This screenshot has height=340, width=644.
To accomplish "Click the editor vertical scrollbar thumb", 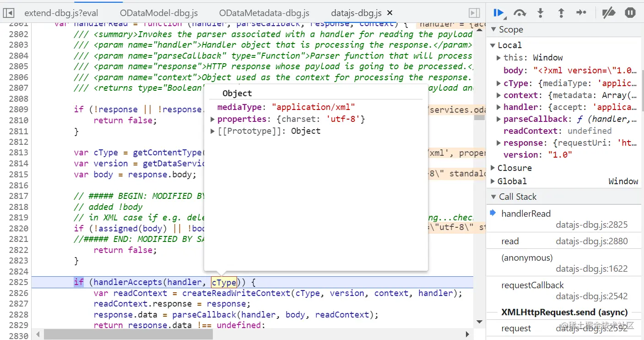I will pos(479,117).
